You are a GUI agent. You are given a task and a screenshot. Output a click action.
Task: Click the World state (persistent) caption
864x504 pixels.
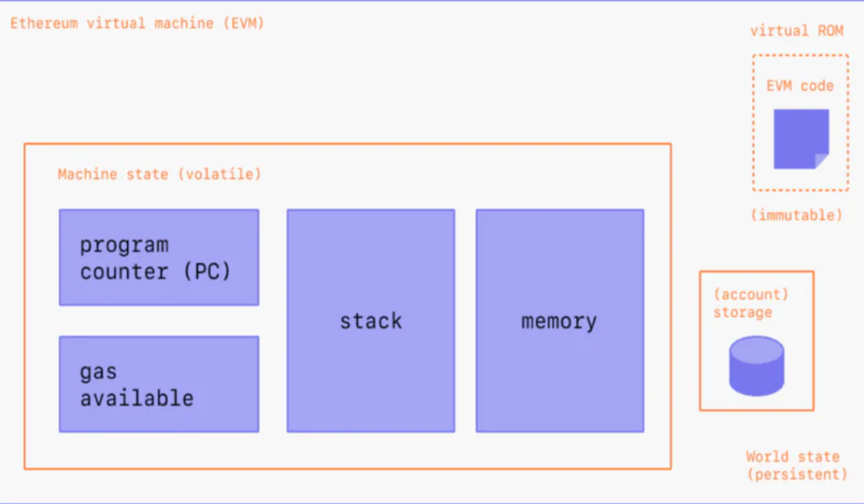[x=796, y=465]
